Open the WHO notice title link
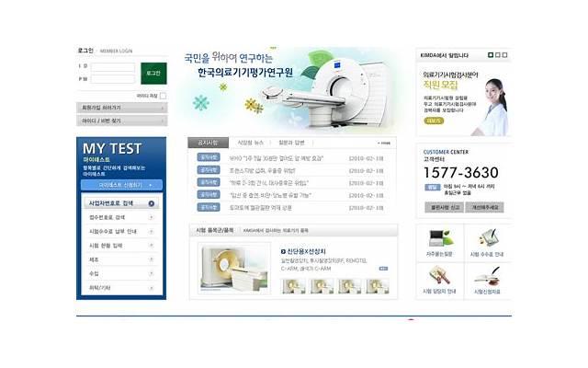 [277, 158]
